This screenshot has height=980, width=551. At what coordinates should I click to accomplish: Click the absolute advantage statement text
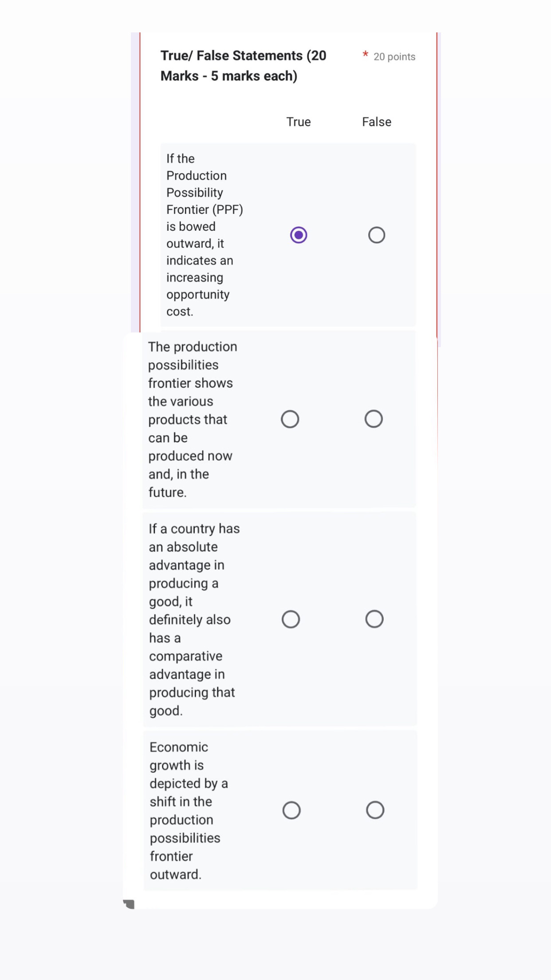pos(194,619)
